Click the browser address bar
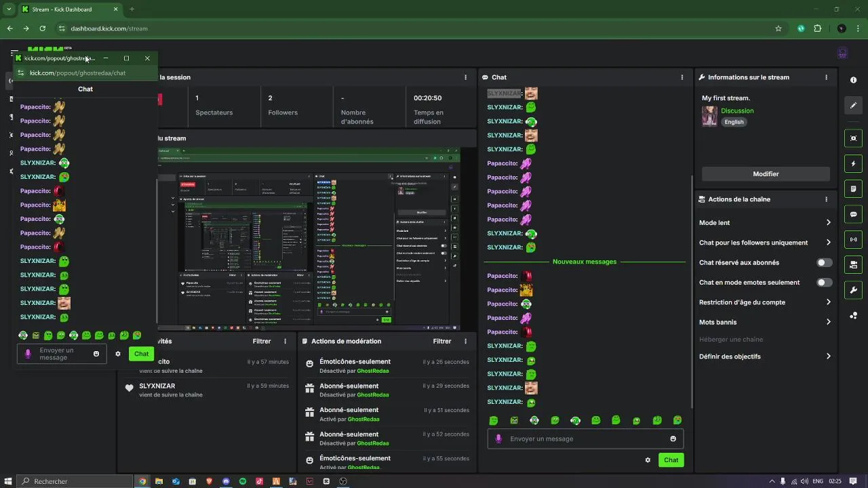Image resolution: width=868 pixels, height=488 pixels. (x=414, y=28)
